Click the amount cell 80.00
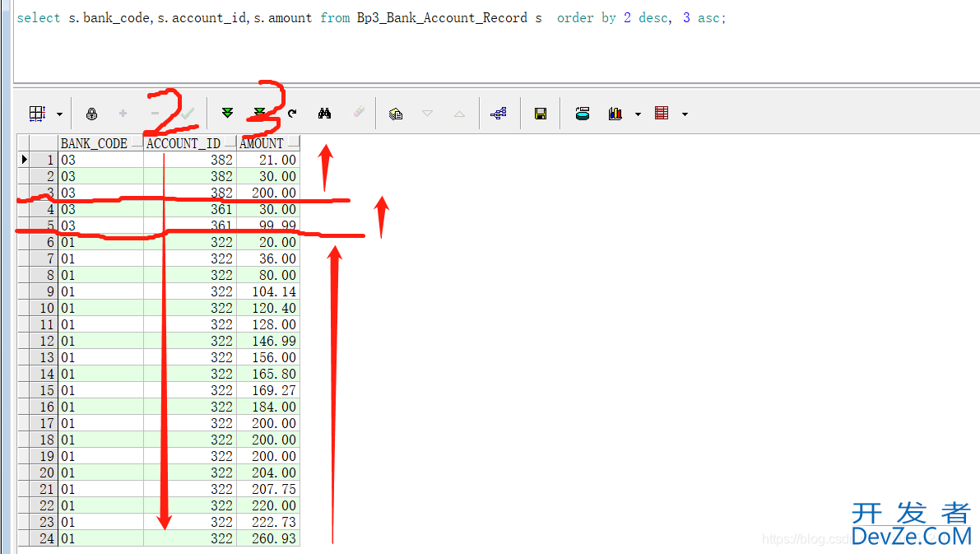 (268, 275)
